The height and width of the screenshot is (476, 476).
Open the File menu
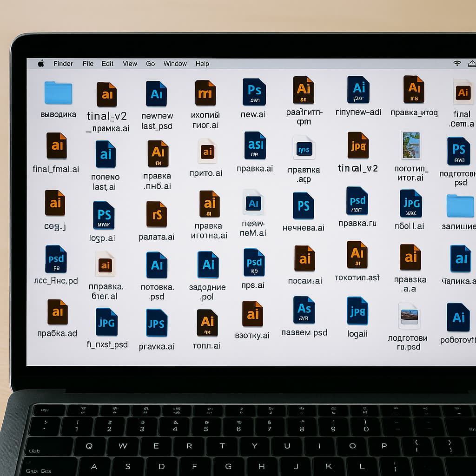88,64
